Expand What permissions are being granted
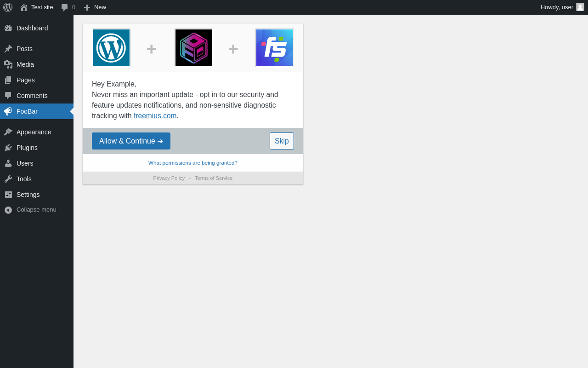588x368 pixels. pos(193,163)
